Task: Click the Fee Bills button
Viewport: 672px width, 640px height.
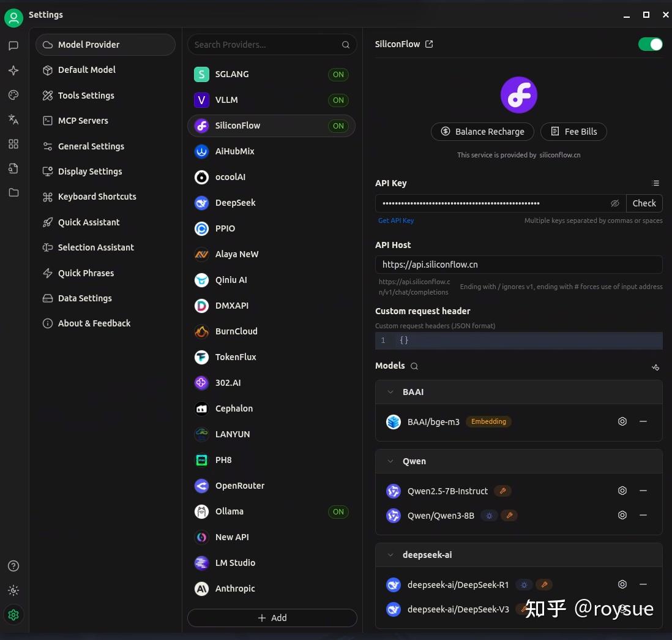Action: tap(573, 132)
